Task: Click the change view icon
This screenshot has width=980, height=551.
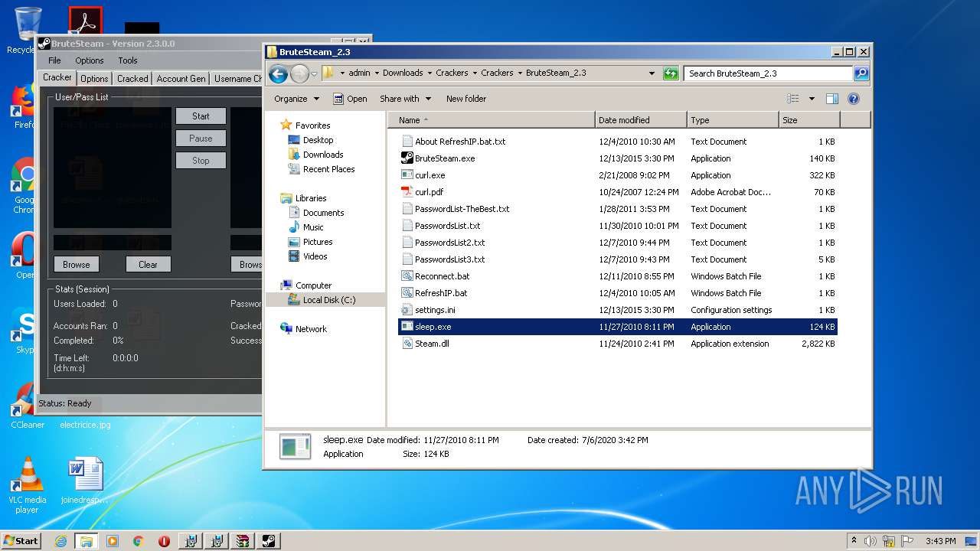Action: (x=793, y=99)
